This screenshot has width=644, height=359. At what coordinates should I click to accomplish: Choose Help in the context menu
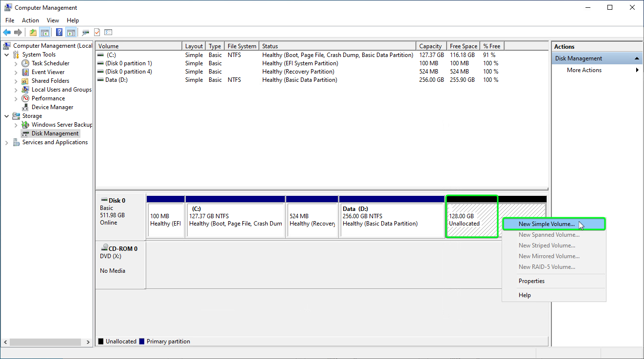(x=554, y=295)
